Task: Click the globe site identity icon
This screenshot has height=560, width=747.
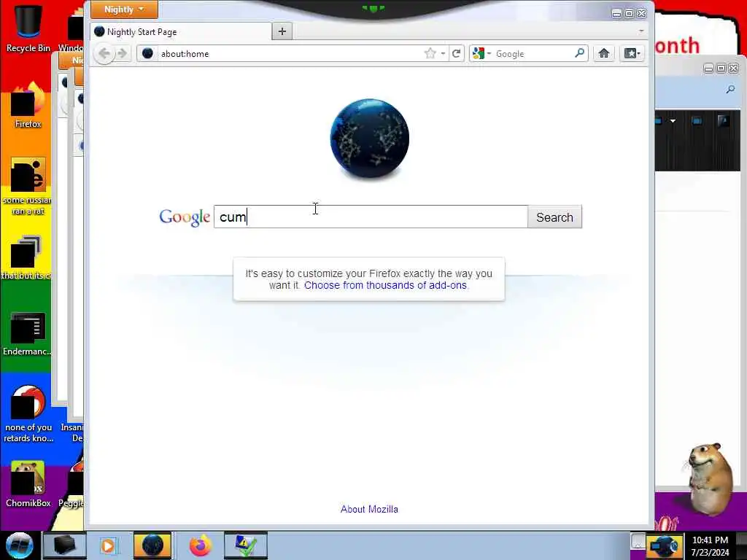Action: [x=147, y=53]
